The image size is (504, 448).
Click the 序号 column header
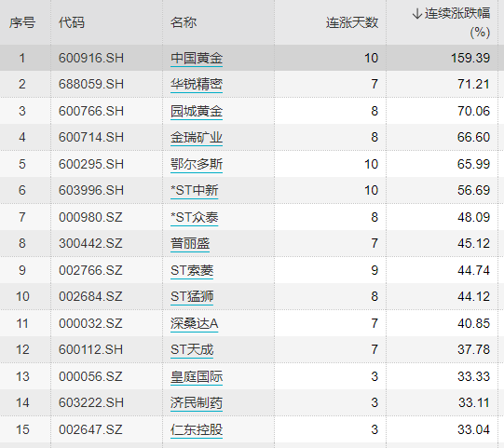tap(21, 22)
